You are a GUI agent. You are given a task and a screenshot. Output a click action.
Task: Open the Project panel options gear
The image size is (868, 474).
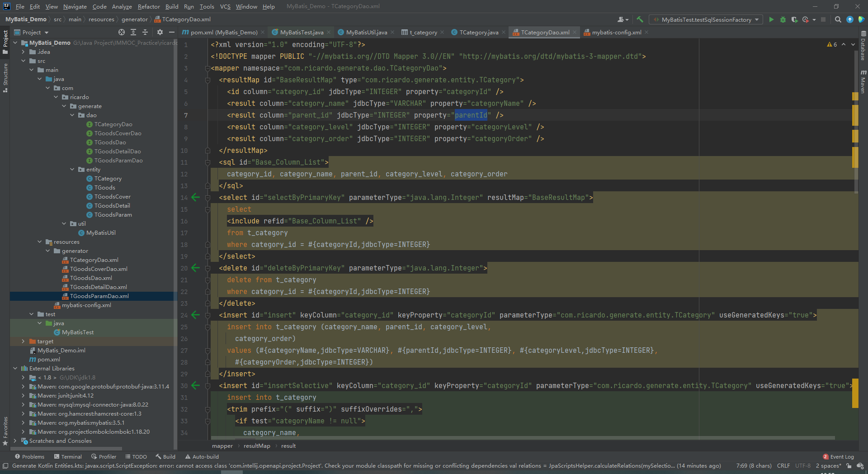click(x=160, y=32)
